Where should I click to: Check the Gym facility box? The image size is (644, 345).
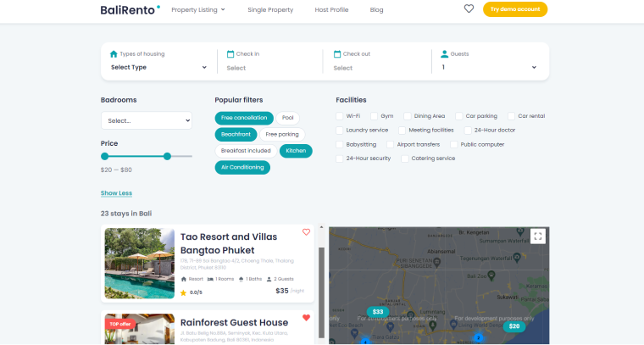click(x=374, y=116)
